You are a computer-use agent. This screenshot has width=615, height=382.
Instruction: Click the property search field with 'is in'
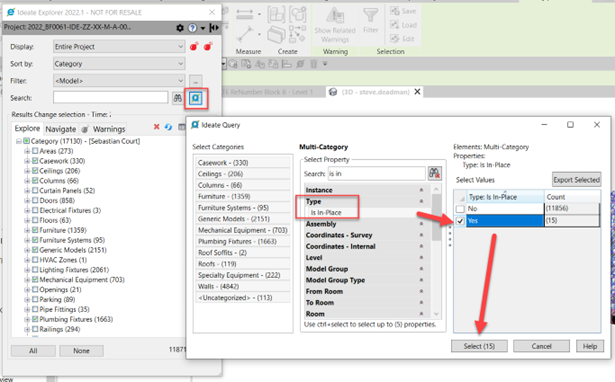(377, 173)
